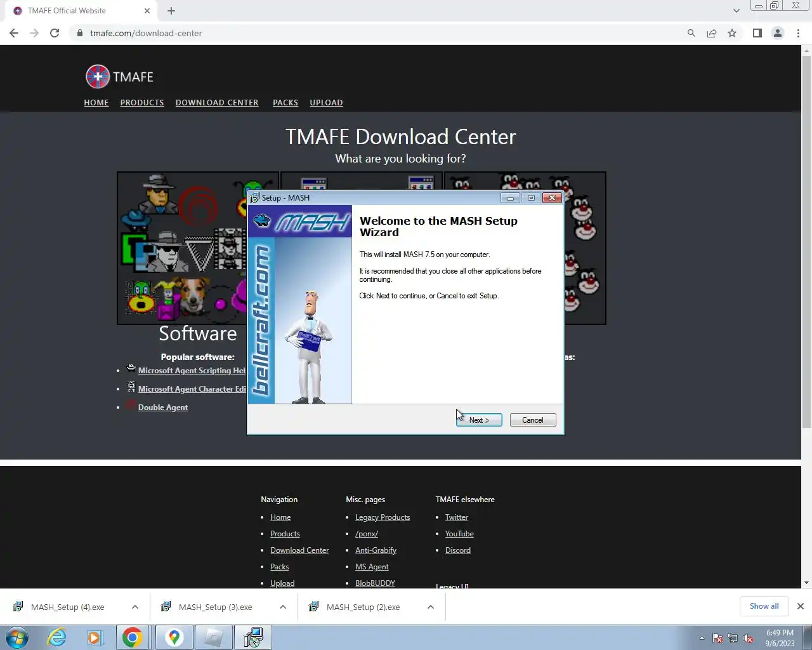
Task: Click the Home footer navigation link
Action: [280, 517]
